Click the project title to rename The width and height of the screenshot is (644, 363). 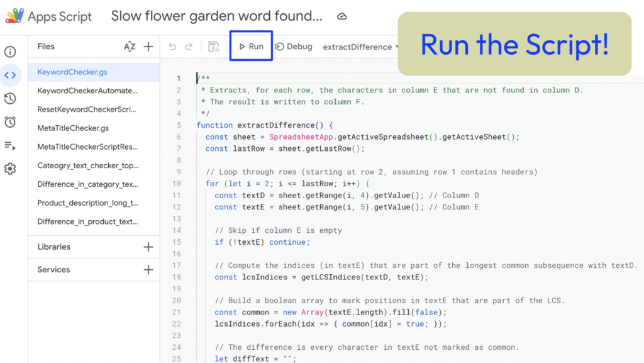pos(216,16)
